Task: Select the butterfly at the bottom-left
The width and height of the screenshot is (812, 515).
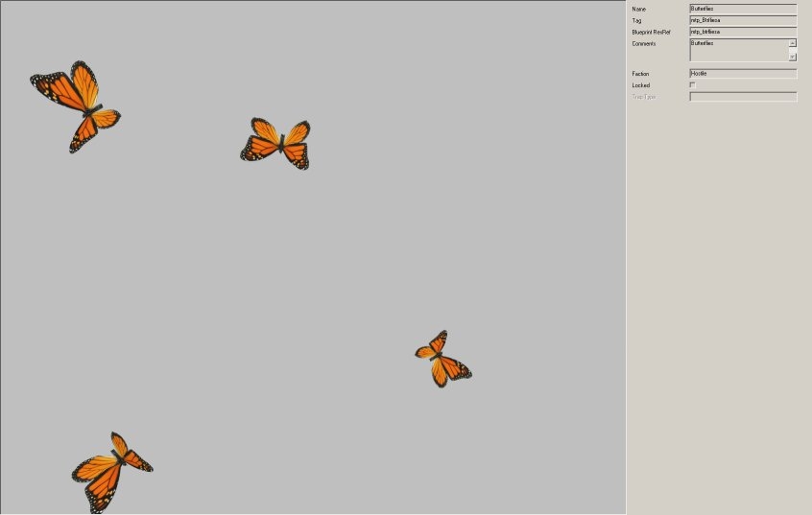Action: (109, 470)
